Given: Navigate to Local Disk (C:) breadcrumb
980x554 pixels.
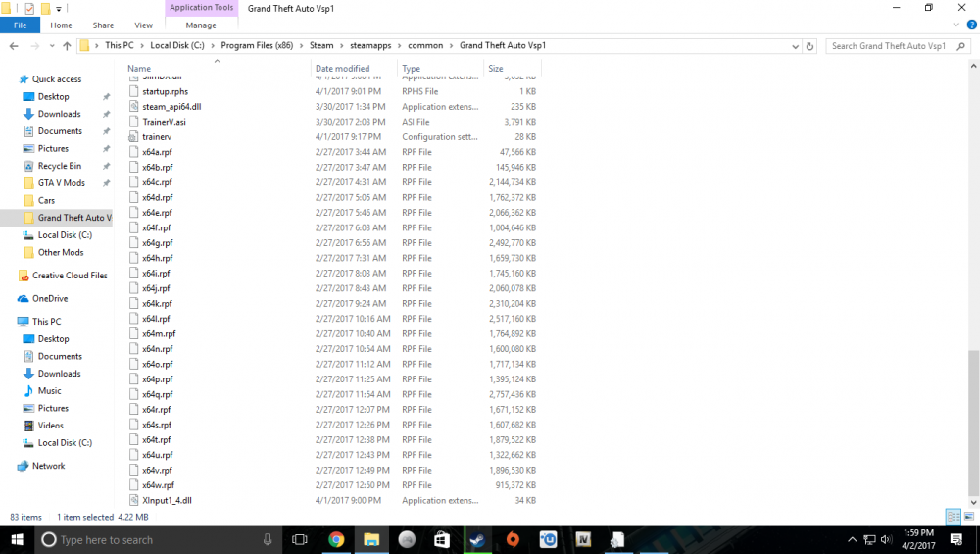Looking at the screenshot, I should pos(176,46).
